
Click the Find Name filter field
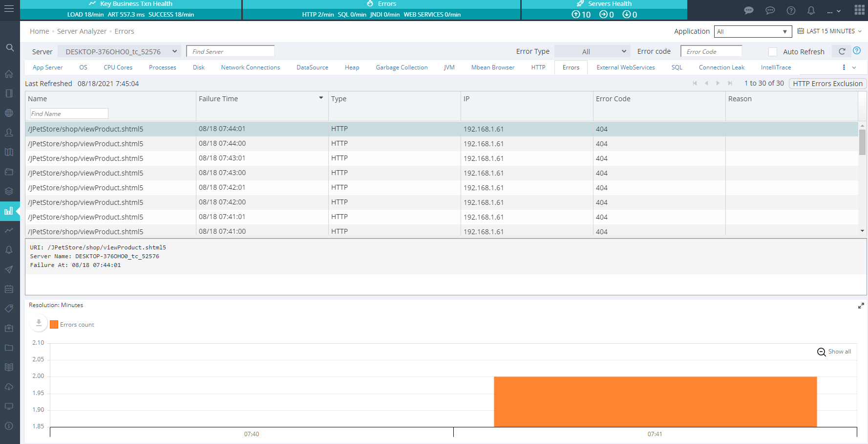(x=69, y=113)
